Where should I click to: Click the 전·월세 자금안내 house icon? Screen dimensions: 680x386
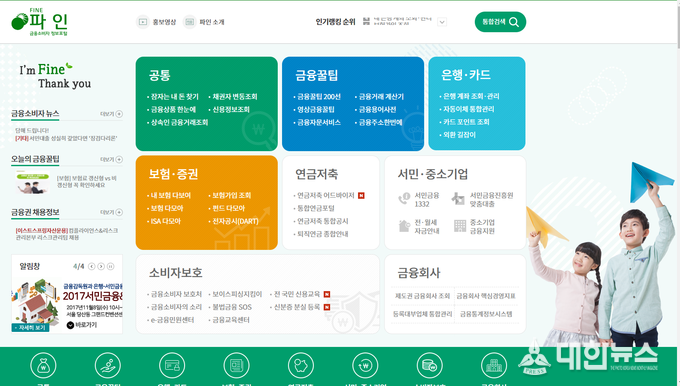pyautogui.click(x=404, y=226)
